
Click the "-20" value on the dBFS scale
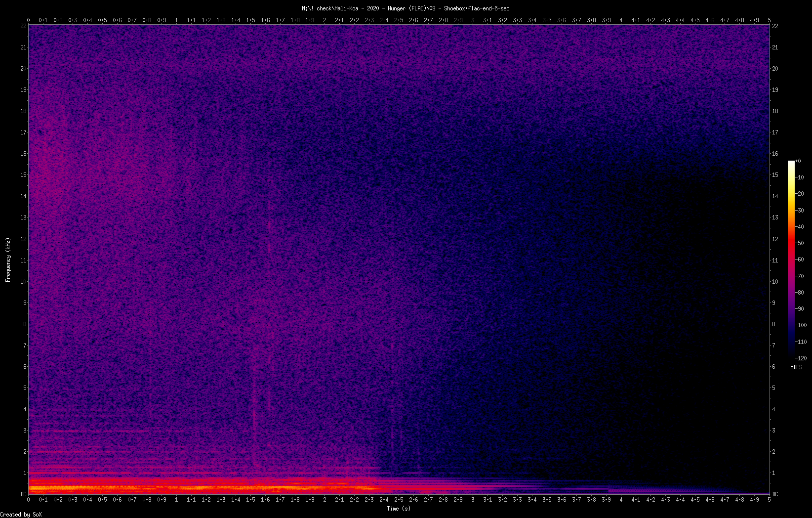pyautogui.click(x=800, y=194)
